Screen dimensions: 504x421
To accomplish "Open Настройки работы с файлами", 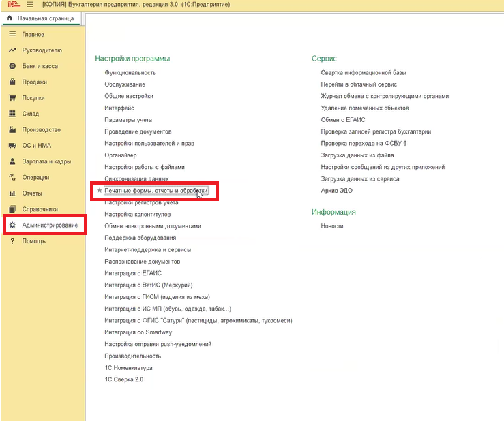I will [x=145, y=167].
